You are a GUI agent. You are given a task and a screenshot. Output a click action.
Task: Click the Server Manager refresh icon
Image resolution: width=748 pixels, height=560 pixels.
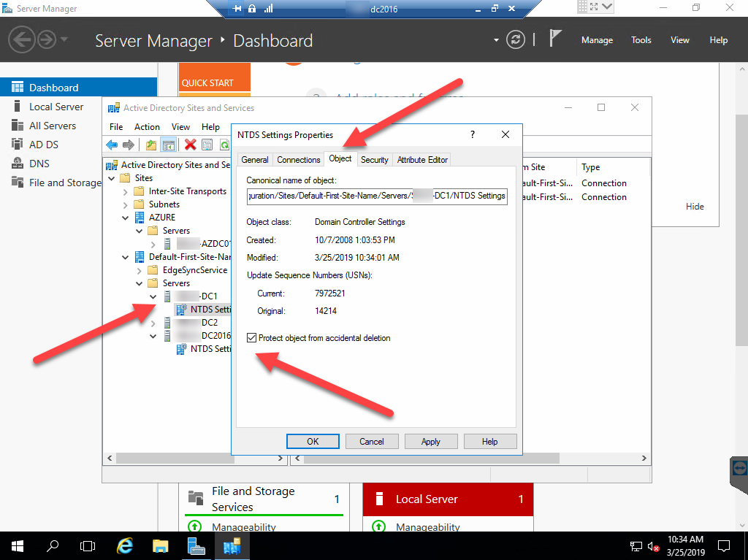(x=516, y=39)
